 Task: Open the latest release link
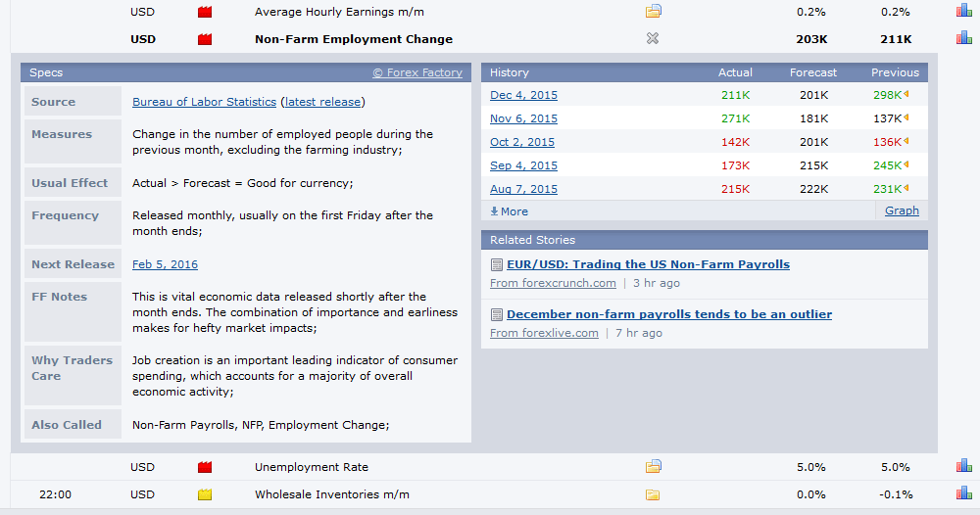click(322, 102)
